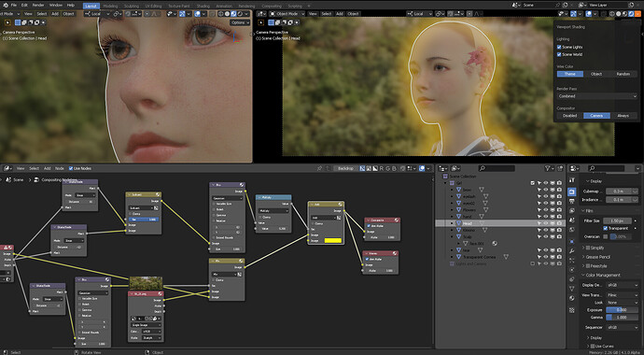Enable the Simplify panel checkbox

tap(588, 248)
